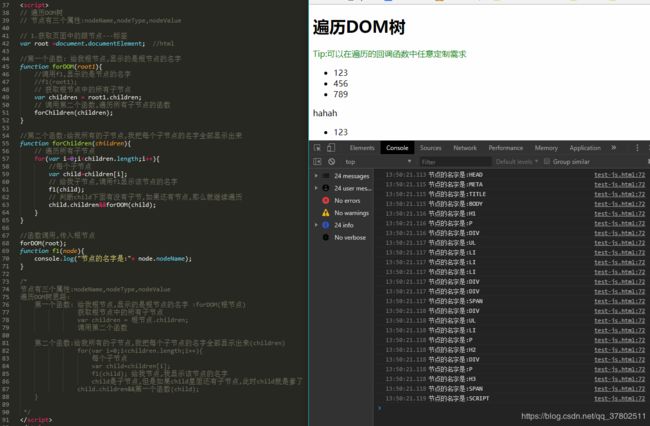Click list item 456 in the page

(x=340, y=83)
